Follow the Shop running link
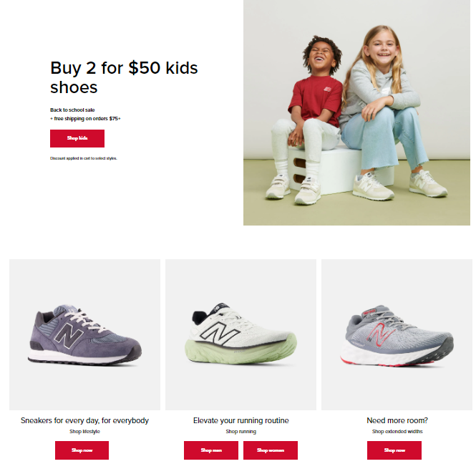The image size is (476, 474). [x=241, y=432]
